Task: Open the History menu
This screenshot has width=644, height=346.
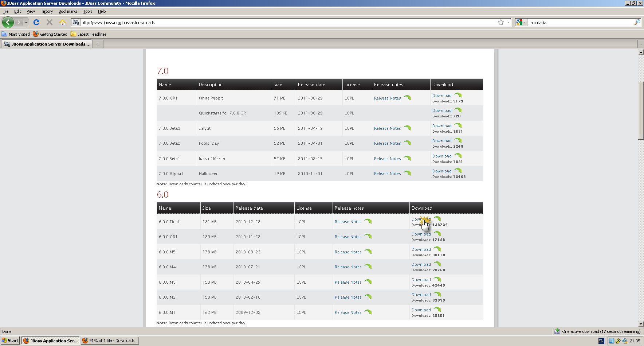Action: [46, 11]
